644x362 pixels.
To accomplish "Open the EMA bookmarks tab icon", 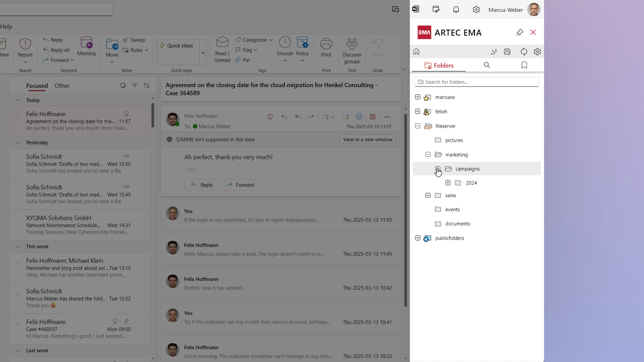I will [x=524, y=65].
